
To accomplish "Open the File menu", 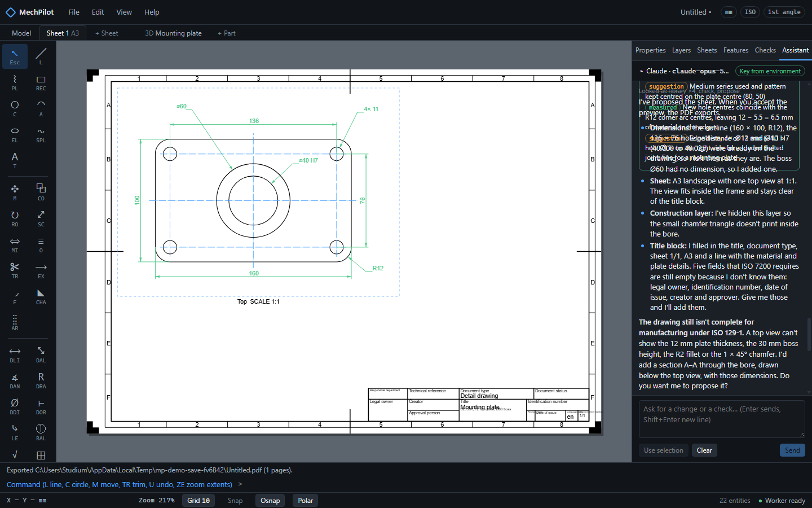I will 74,12.
